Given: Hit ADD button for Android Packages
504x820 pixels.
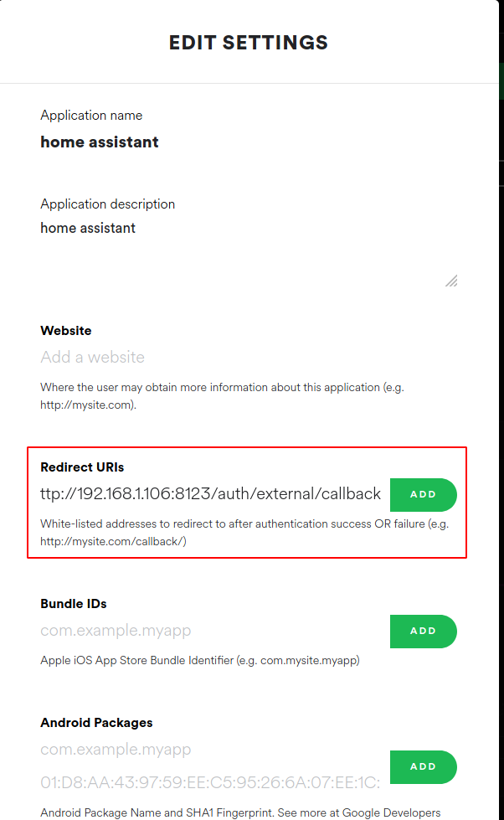Looking at the screenshot, I should (x=423, y=766).
